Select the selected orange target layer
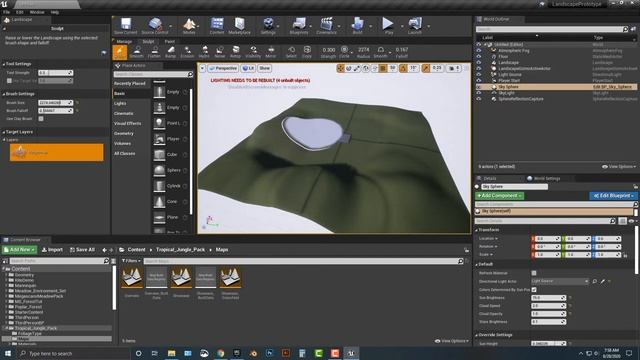 [57, 153]
